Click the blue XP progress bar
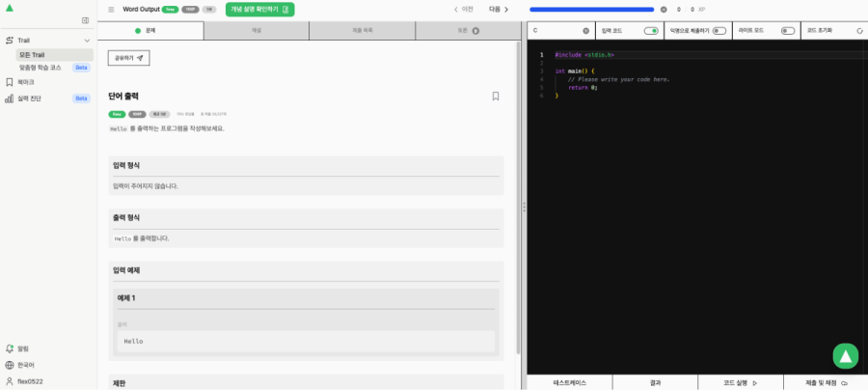Image resolution: width=868 pixels, height=390 pixels. 592,10
